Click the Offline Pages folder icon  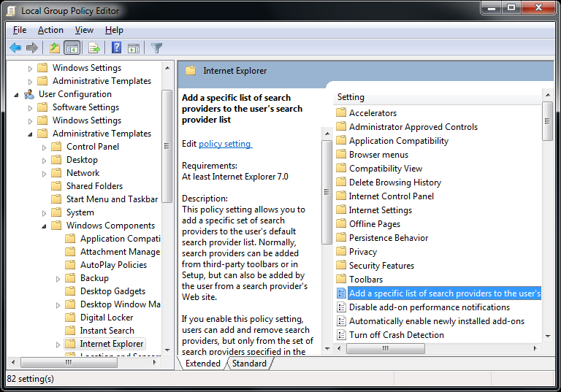pos(341,223)
